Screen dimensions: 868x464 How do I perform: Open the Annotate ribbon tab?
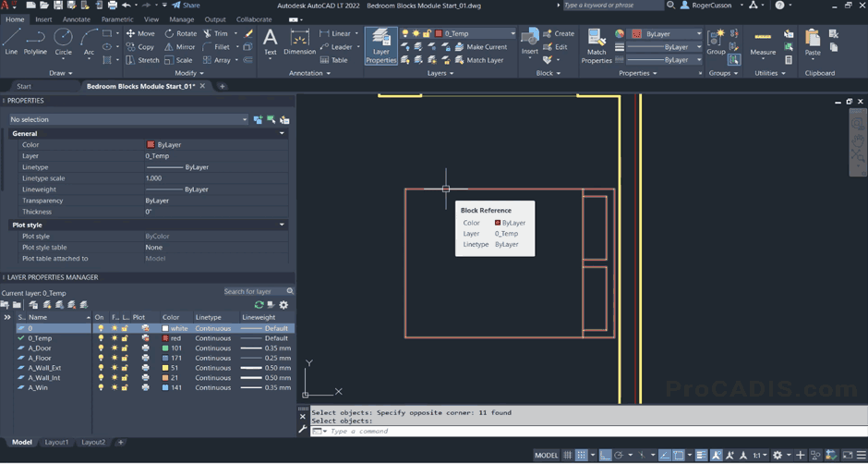[x=77, y=19]
